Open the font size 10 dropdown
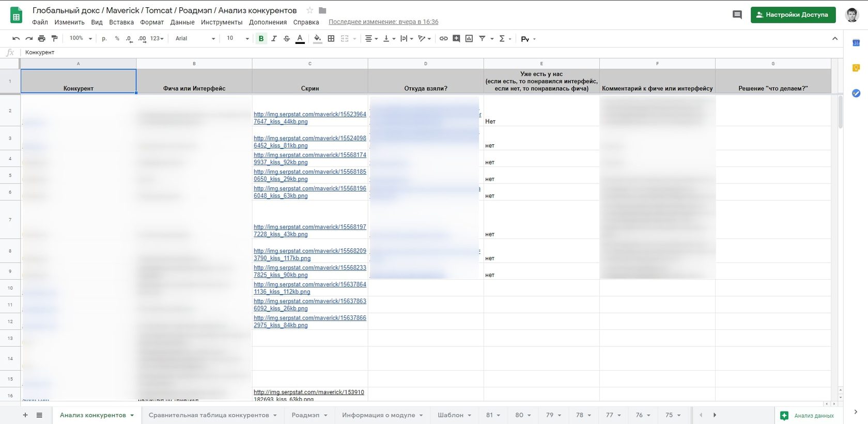The height and width of the screenshot is (424, 868). coord(238,38)
